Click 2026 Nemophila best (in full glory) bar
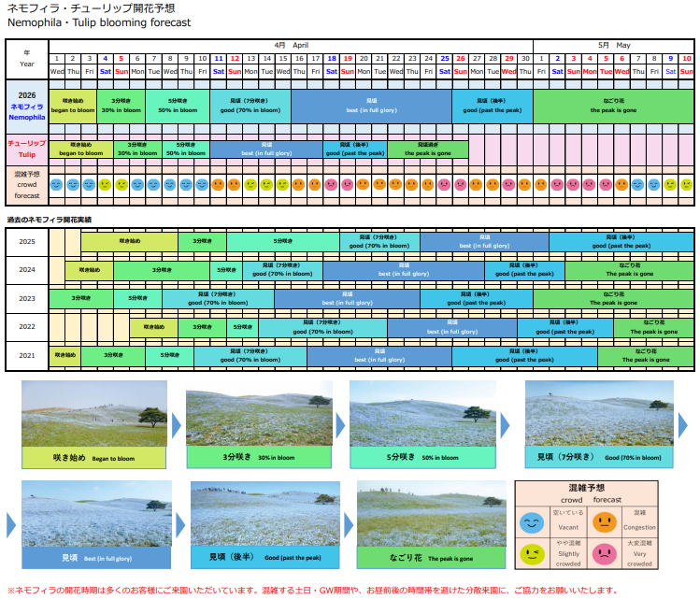Image resolution: width=700 pixels, height=599 pixels. coord(372,105)
